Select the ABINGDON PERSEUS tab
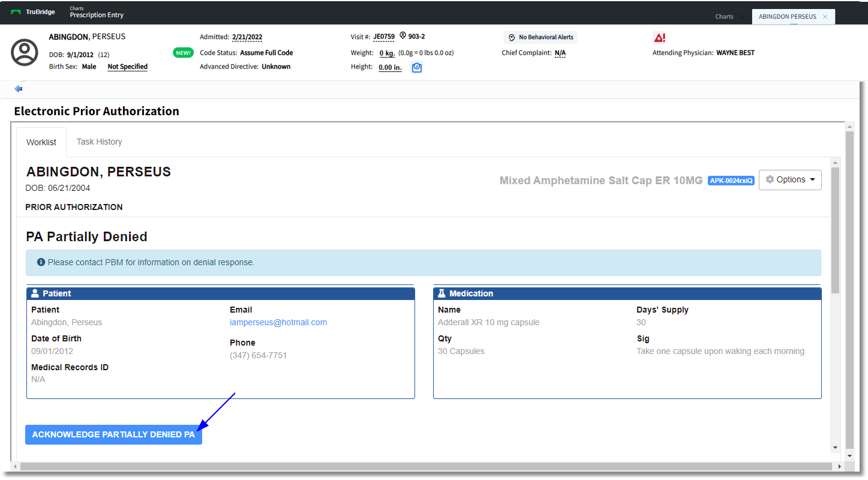 [787, 17]
